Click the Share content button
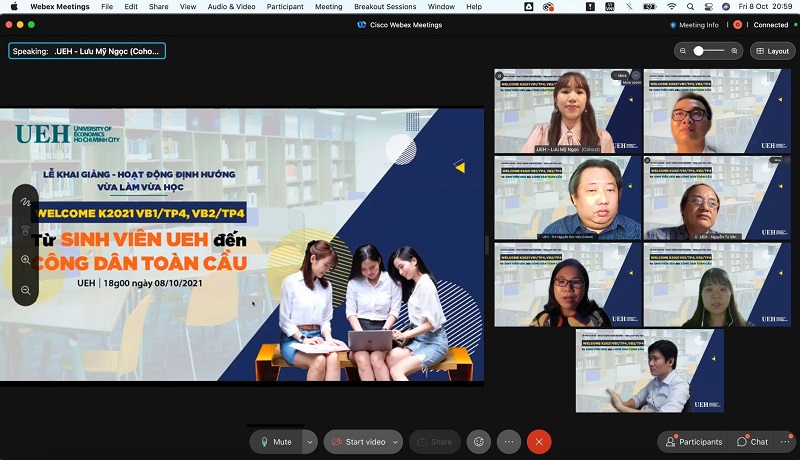The width and height of the screenshot is (800, 460). pos(435,442)
